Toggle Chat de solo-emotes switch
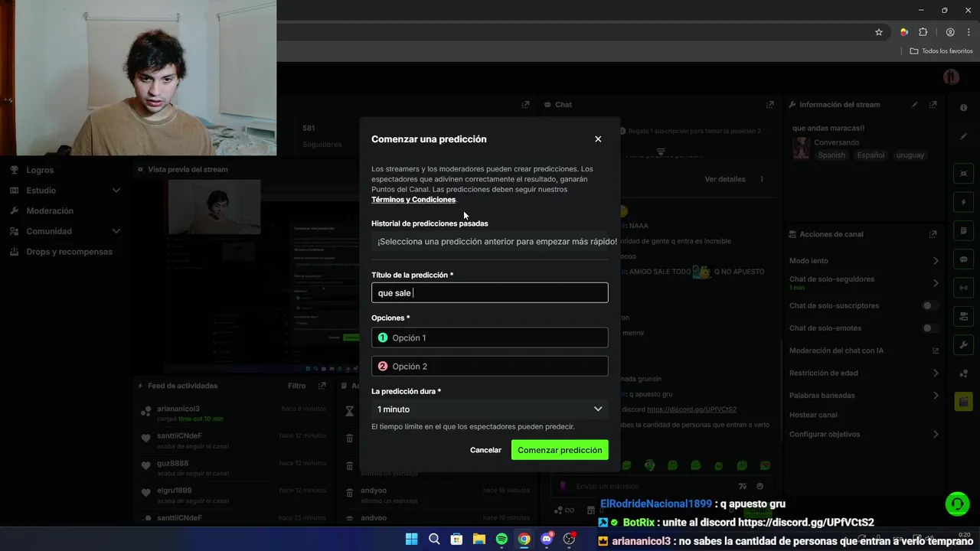This screenshot has height=551, width=980. click(x=929, y=328)
